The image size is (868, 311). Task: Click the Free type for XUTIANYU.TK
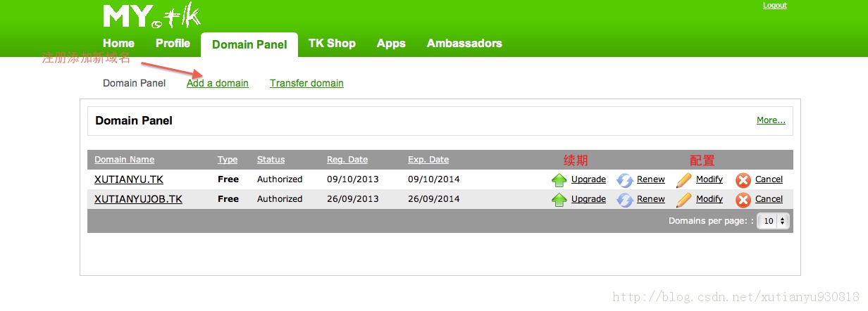pos(228,179)
